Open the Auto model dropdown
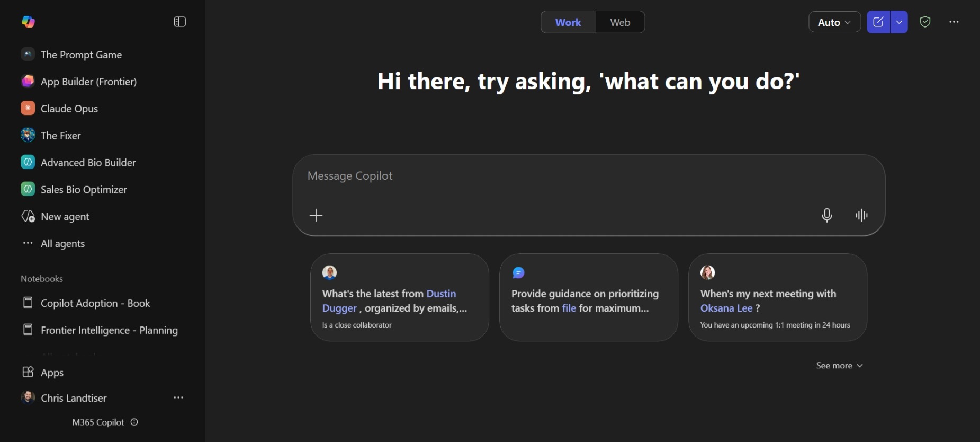The height and width of the screenshot is (442, 980). coord(834,22)
